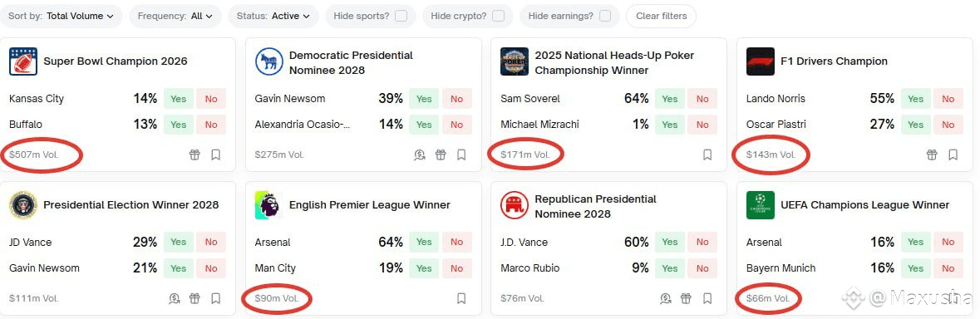Click Clear filters button
This screenshot has height=319, width=980.
pos(662,17)
